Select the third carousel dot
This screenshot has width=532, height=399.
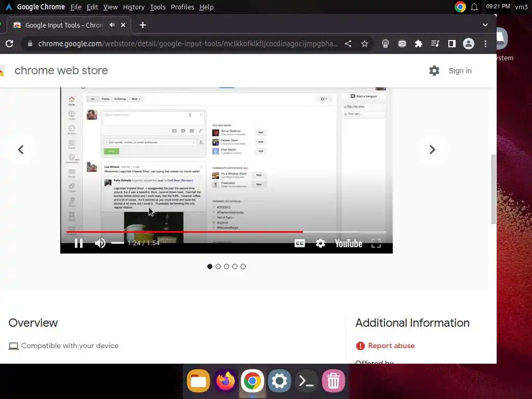pyautogui.click(x=227, y=267)
